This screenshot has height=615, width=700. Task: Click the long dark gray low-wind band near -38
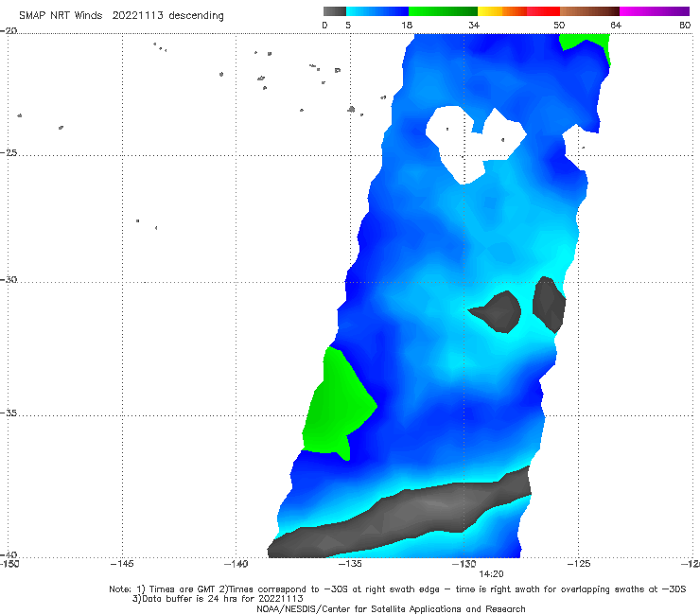pos(399,514)
